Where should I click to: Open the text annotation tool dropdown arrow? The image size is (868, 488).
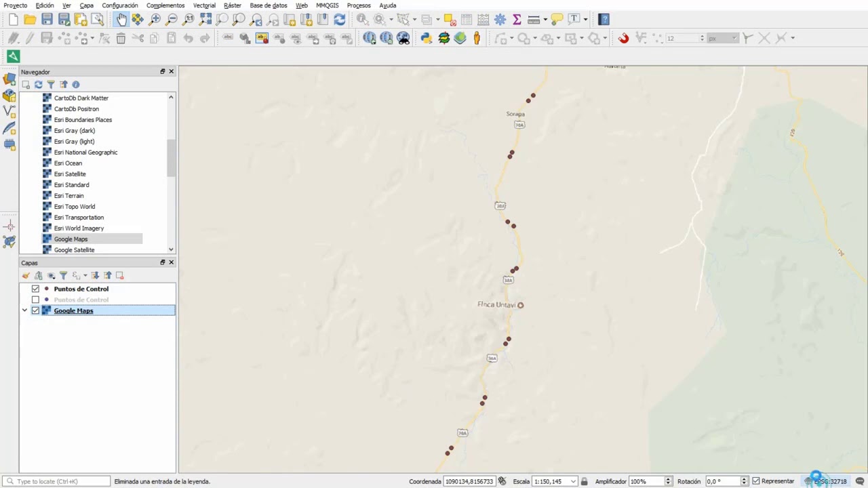point(585,19)
